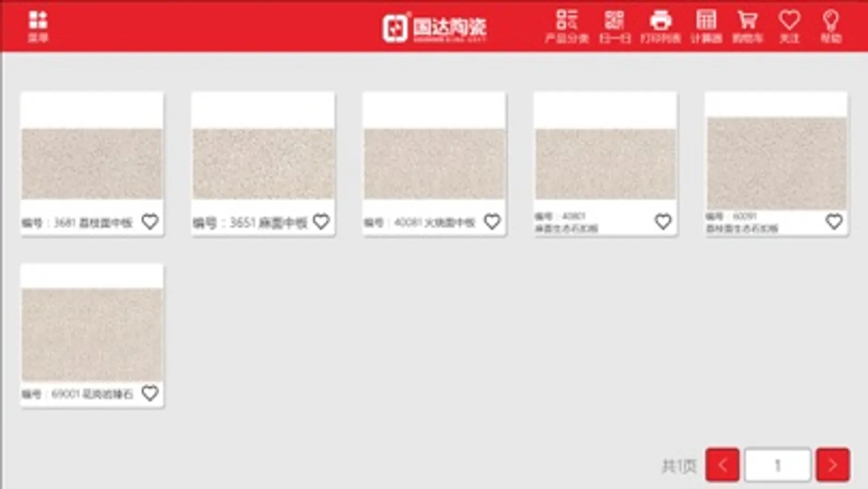868x489 pixels.
Task: Open the tile image for product 3651
Action: click(263, 164)
